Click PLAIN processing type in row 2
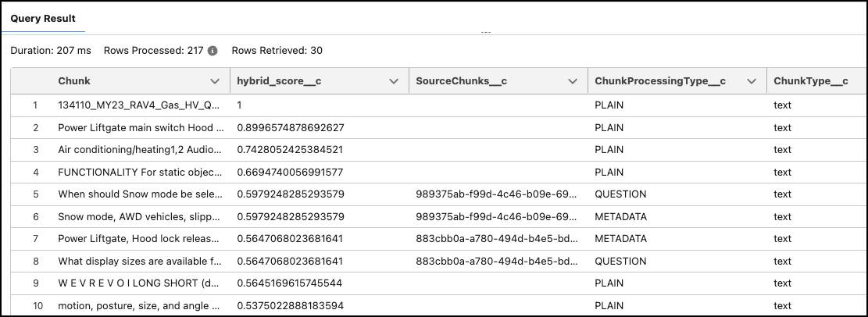 pyautogui.click(x=609, y=128)
